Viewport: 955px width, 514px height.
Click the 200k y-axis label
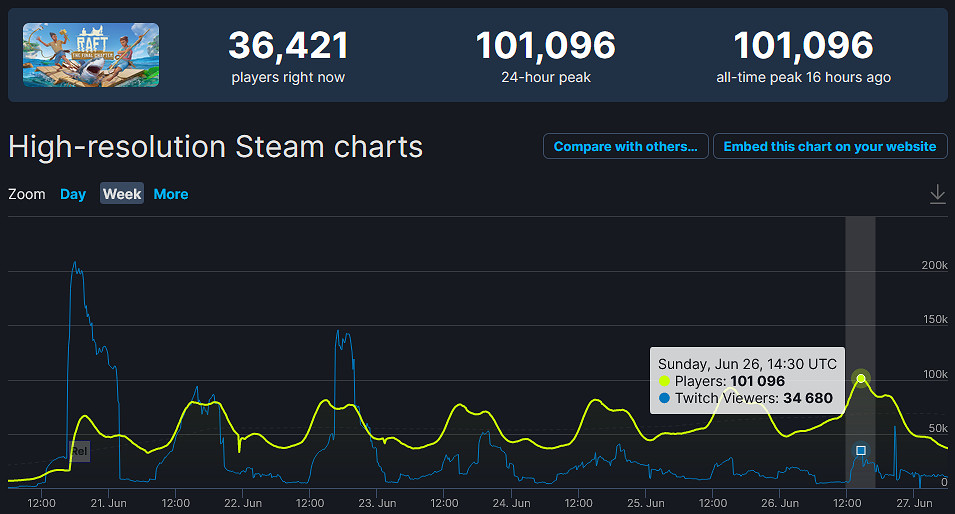click(x=934, y=265)
